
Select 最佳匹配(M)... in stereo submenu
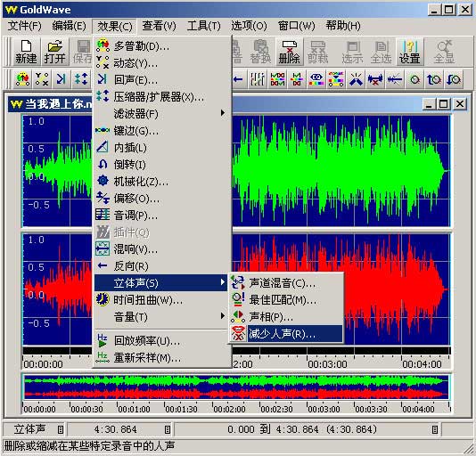pyautogui.click(x=286, y=300)
